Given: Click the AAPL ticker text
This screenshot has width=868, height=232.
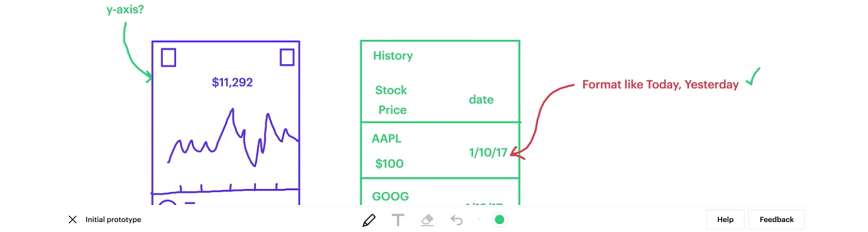Looking at the screenshot, I should (x=386, y=139).
